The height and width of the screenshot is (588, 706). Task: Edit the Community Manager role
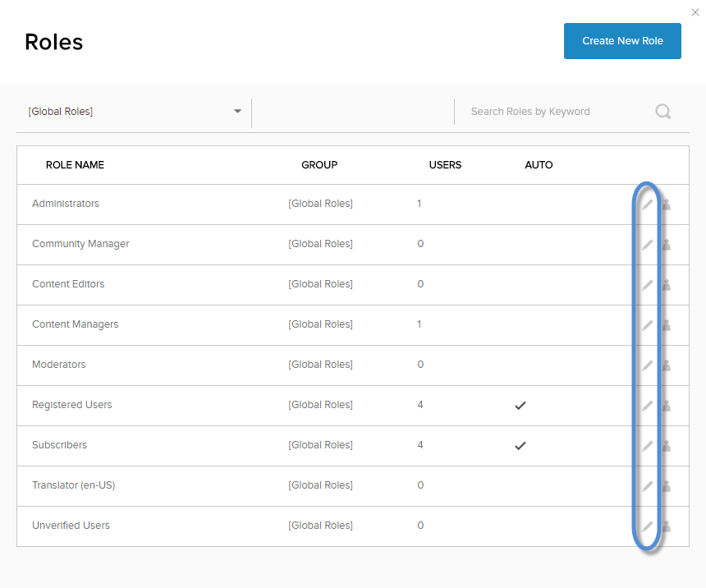pyautogui.click(x=648, y=245)
